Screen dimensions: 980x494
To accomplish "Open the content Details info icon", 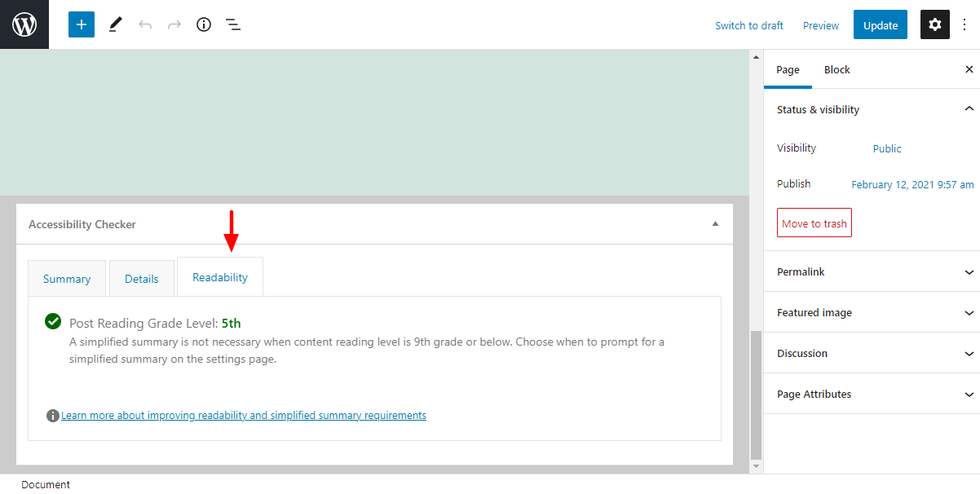I will (x=204, y=24).
